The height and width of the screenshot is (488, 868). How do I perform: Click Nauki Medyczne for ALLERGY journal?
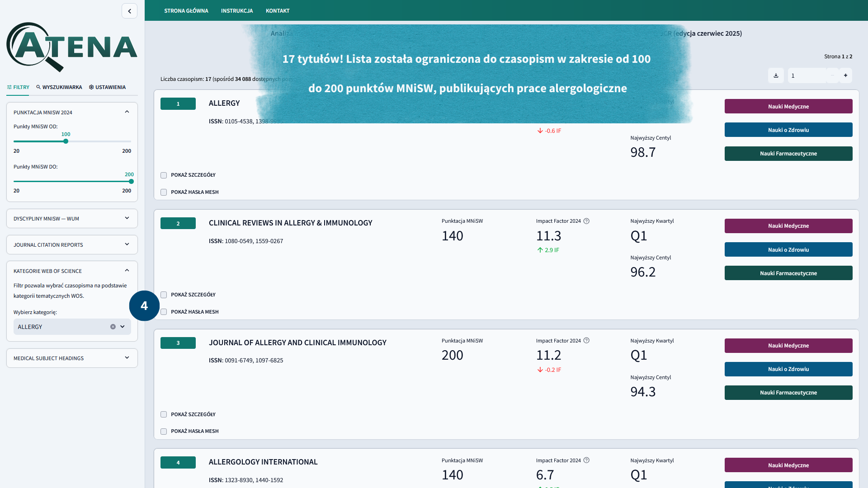788,106
